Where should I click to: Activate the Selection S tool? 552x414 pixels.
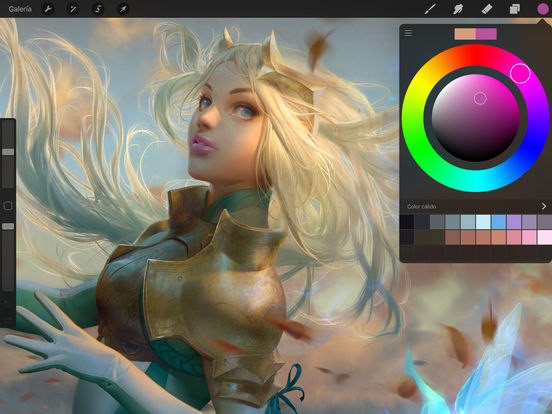point(98,9)
